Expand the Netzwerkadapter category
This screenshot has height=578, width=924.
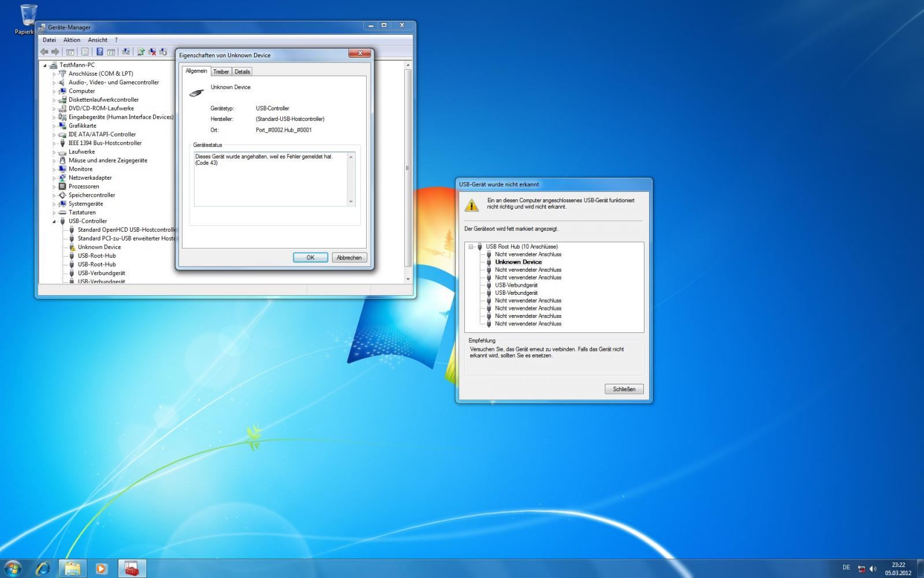pos(54,178)
